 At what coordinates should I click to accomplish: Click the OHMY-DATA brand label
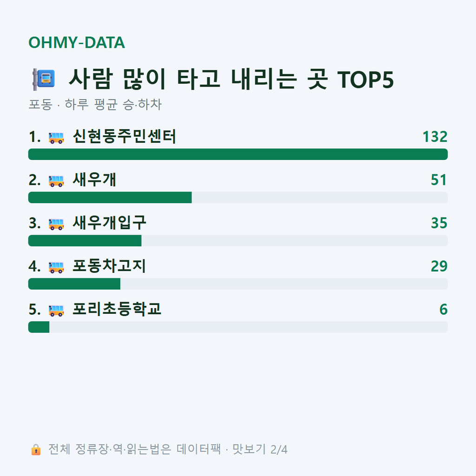coord(77,42)
